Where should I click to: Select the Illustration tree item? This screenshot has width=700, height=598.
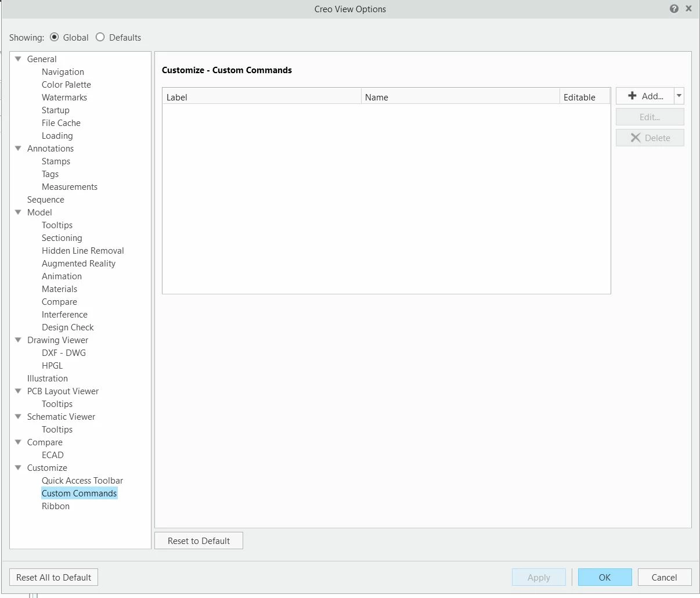[x=48, y=378]
